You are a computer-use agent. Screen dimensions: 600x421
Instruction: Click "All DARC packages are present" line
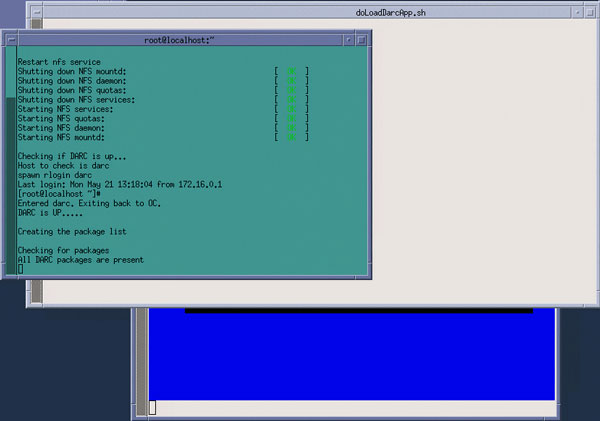(x=80, y=259)
